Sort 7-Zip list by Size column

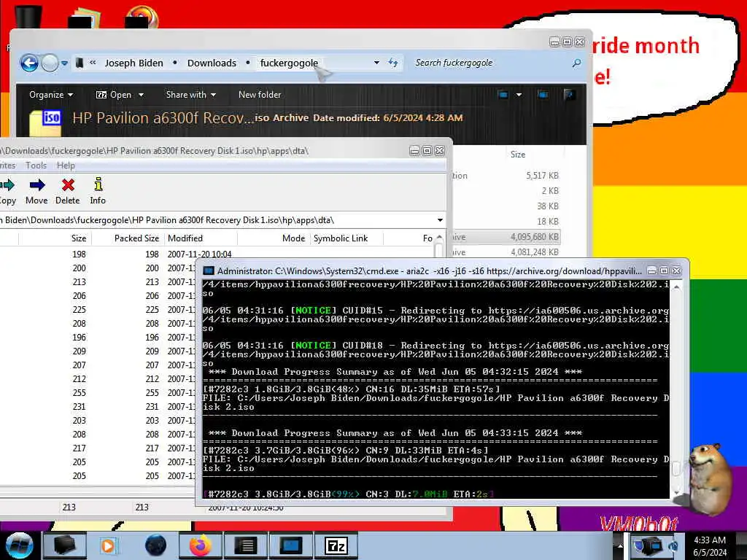79,238
